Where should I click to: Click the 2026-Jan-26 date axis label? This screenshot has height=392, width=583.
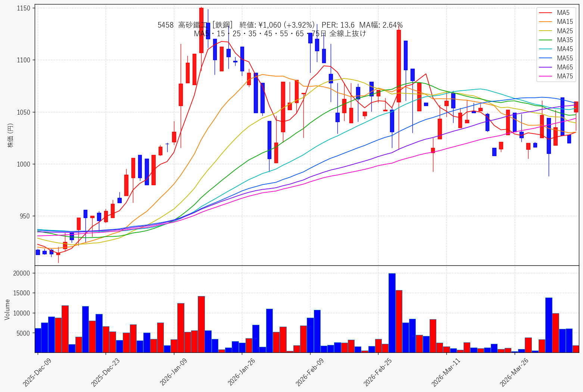click(x=241, y=372)
